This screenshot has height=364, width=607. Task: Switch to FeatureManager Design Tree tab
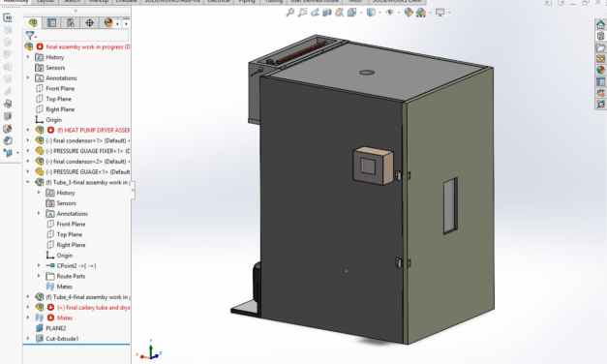pyautogui.click(x=33, y=23)
